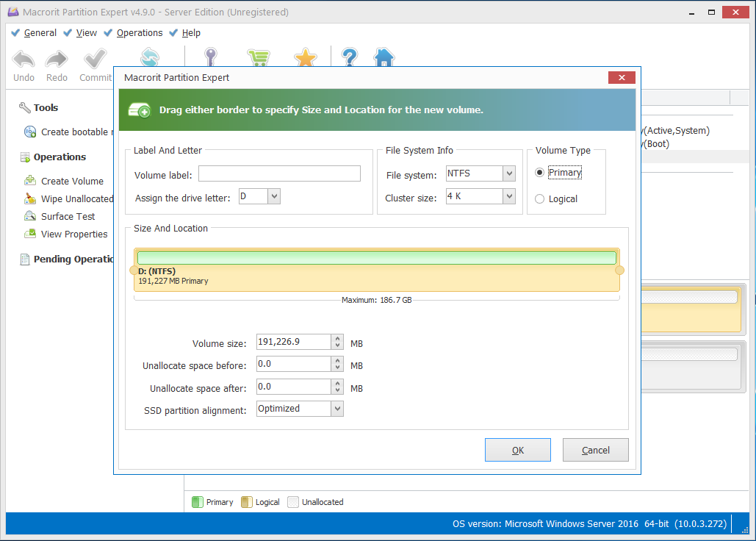Click the Macrorit app icon in title bar
756x541 pixels.
click(x=13, y=12)
